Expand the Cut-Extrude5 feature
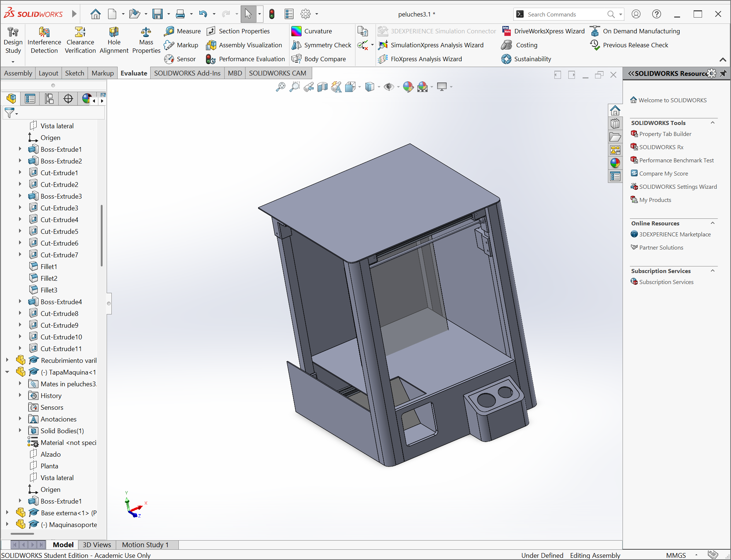The image size is (731, 560). coord(20,231)
